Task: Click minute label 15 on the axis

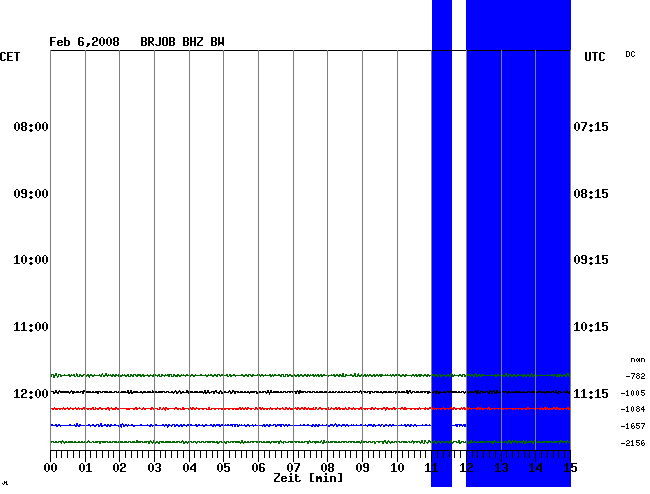Action: [570, 468]
